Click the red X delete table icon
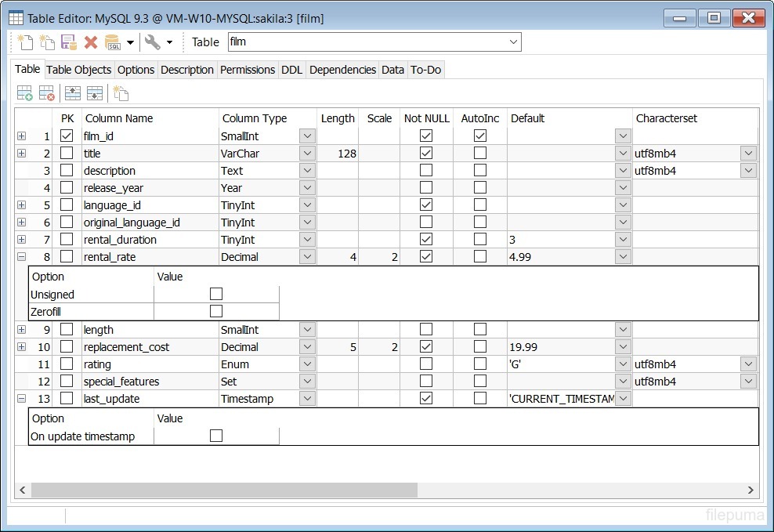The width and height of the screenshot is (774, 532). (91, 42)
